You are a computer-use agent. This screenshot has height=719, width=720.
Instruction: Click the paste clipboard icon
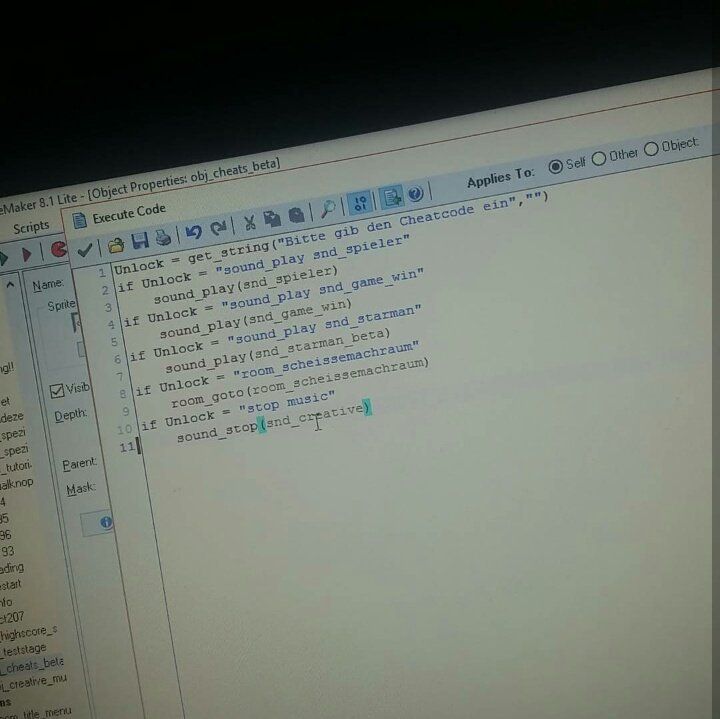coord(296,215)
